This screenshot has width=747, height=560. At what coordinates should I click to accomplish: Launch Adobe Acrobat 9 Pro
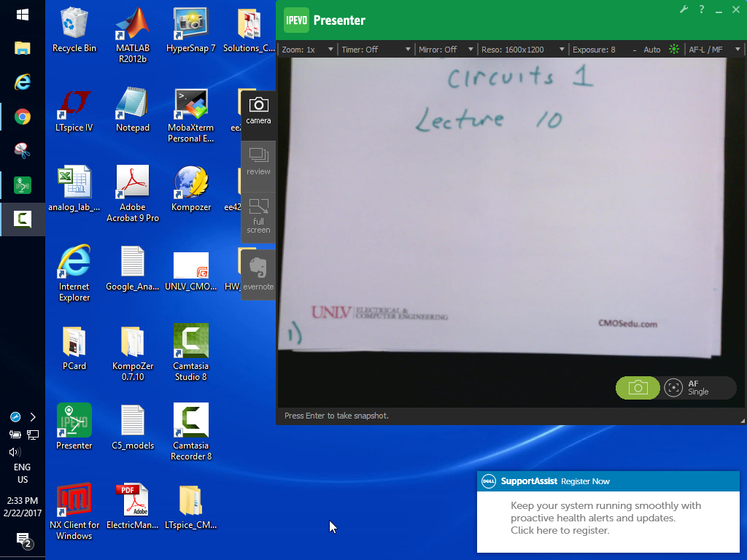[x=133, y=194]
